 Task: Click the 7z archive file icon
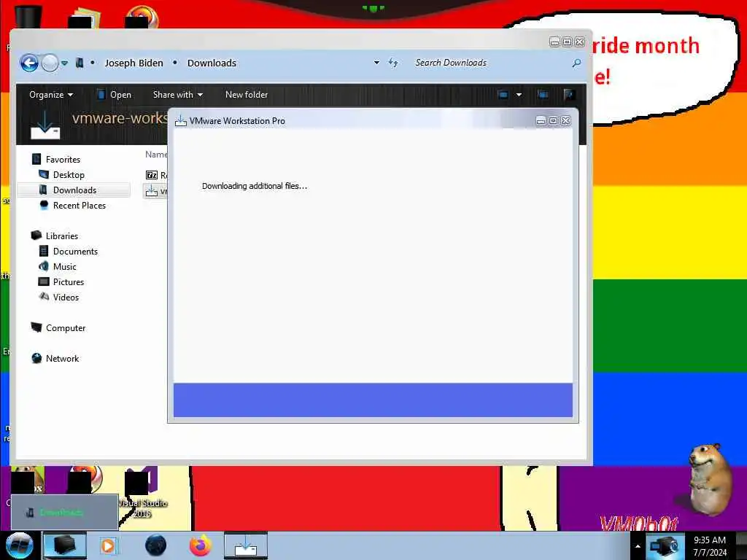(x=152, y=175)
